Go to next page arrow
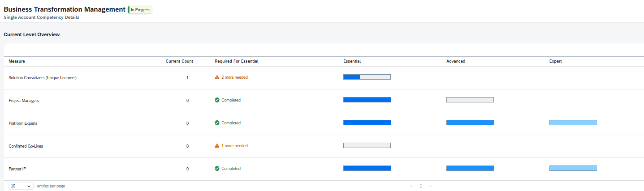 click(430, 186)
